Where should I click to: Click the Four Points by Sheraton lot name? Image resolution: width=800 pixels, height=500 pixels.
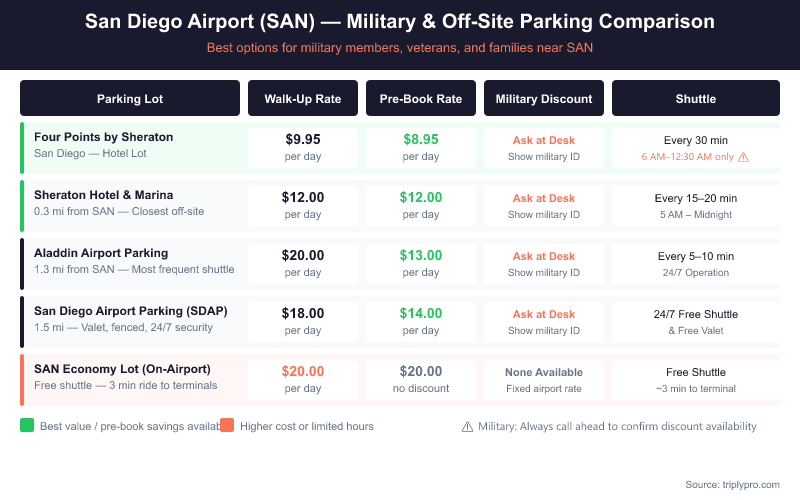point(104,137)
